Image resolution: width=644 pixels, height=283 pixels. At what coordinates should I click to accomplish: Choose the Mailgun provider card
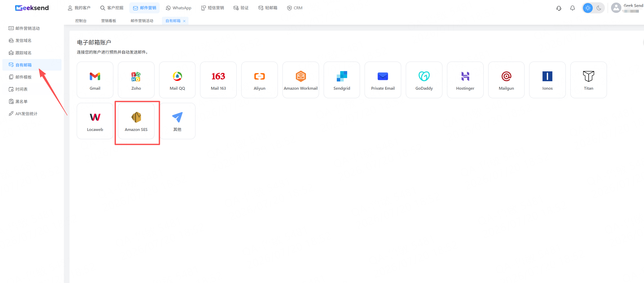(506, 80)
